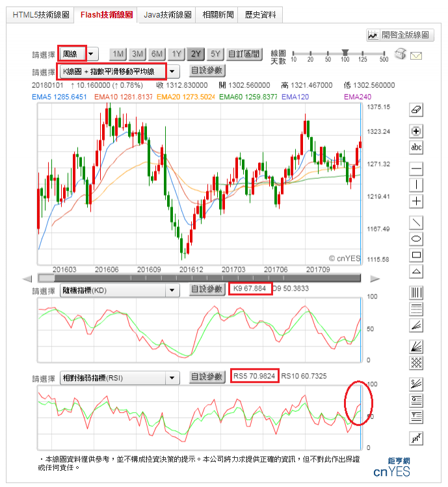The height and width of the screenshot is (487, 448).
Task: Click the 自訂區間 custom range button
Action: click(244, 54)
